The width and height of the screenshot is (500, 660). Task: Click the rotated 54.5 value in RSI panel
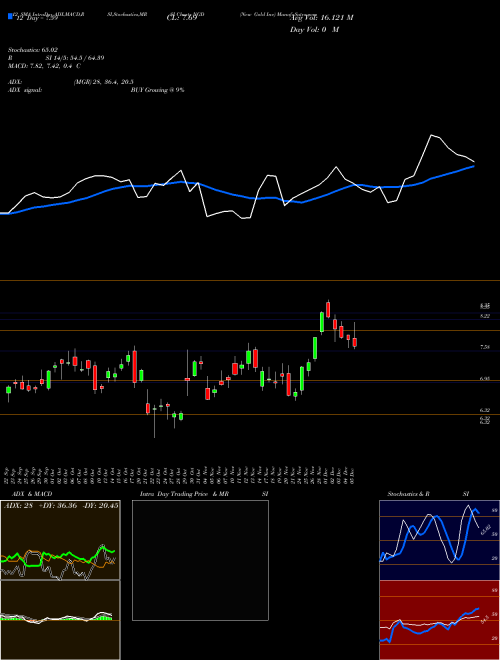click(x=484, y=619)
